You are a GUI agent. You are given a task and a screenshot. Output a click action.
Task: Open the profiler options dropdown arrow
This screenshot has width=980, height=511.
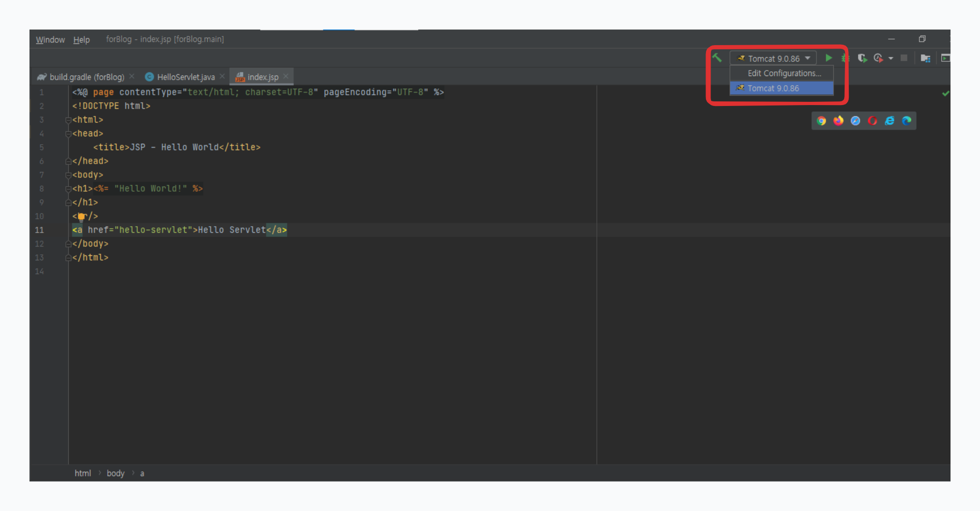[x=891, y=59]
